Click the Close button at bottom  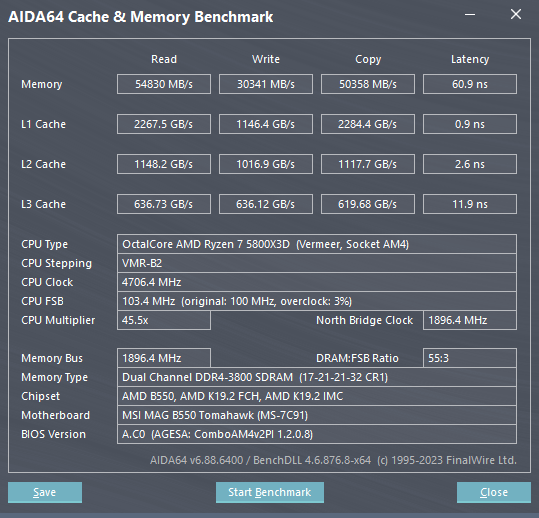click(x=494, y=492)
